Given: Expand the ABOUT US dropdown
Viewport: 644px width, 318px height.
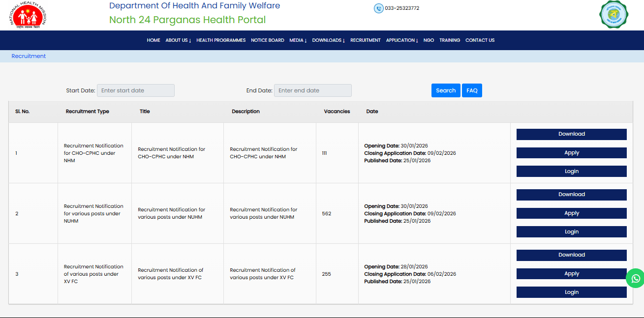Looking at the screenshot, I should 178,40.
